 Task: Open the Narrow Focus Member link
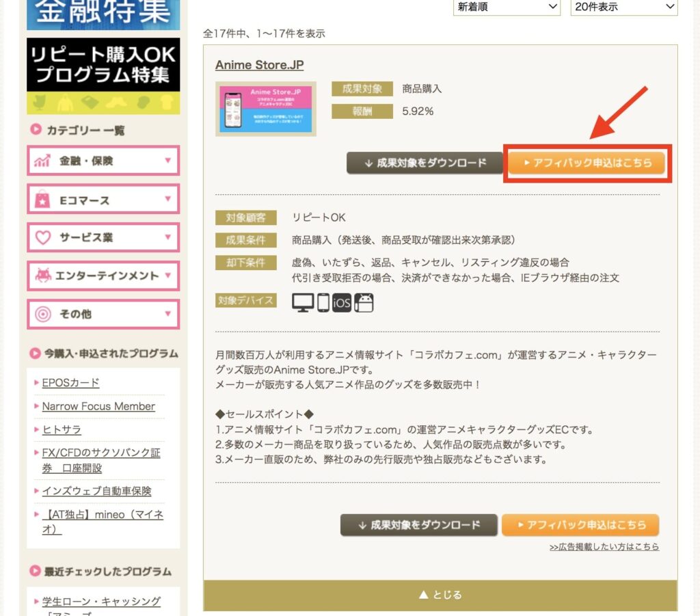point(98,406)
